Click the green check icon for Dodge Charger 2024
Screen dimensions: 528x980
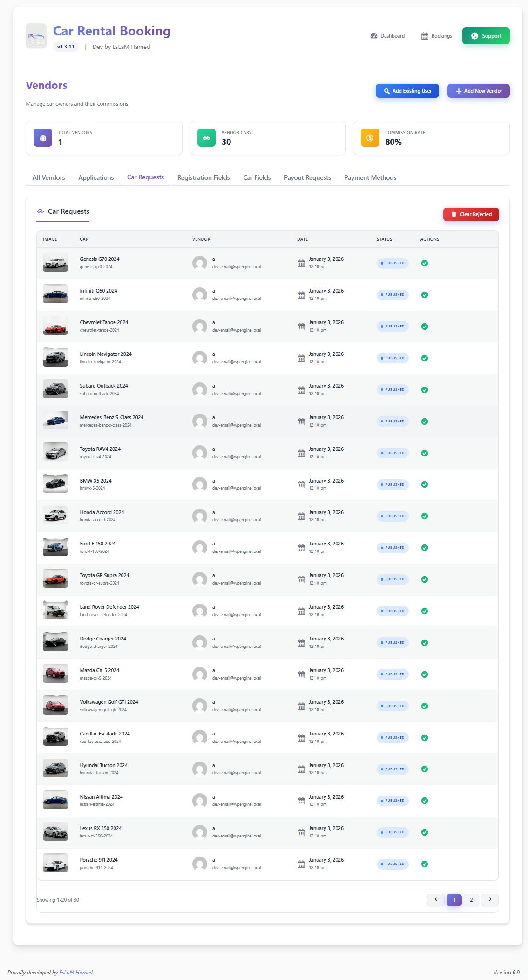425,643
